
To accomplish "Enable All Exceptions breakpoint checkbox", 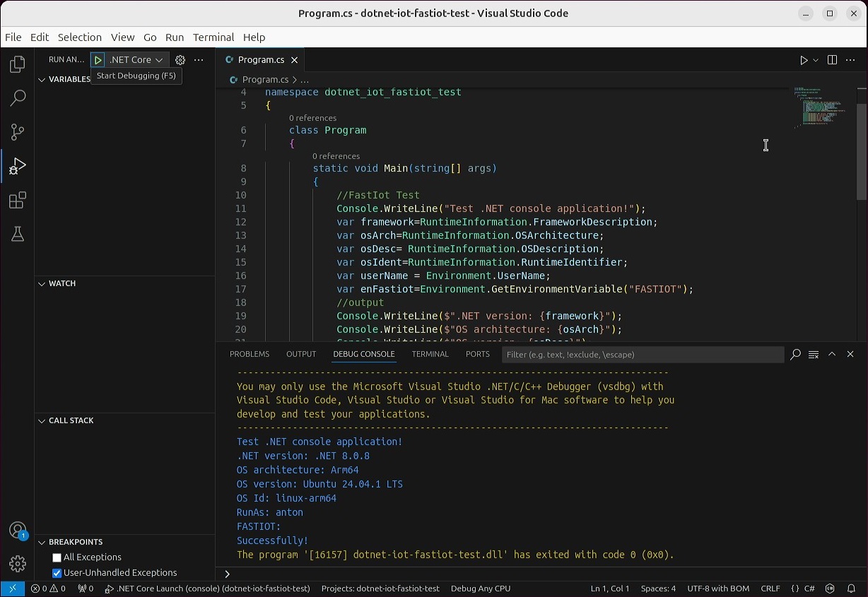I will [57, 557].
